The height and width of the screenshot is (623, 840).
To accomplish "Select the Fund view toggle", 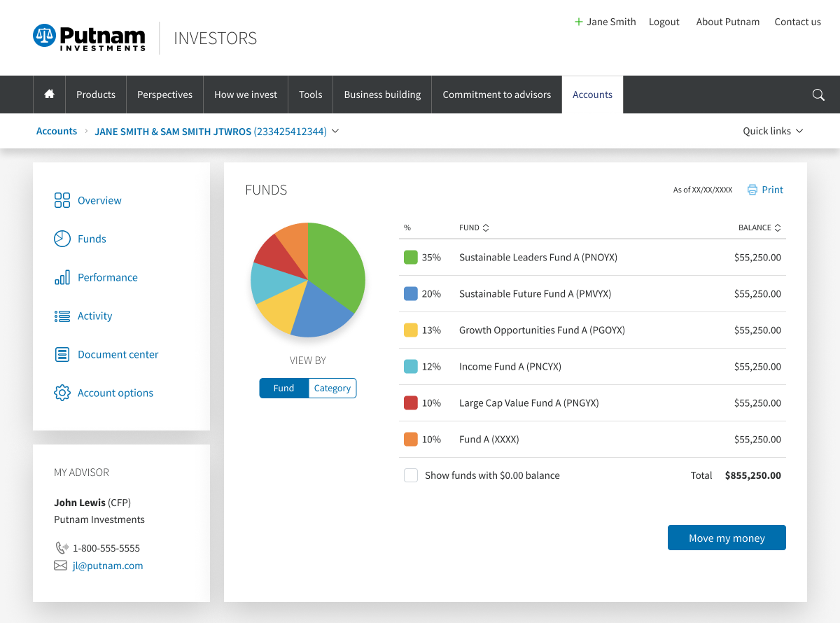I will pyautogui.click(x=283, y=388).
